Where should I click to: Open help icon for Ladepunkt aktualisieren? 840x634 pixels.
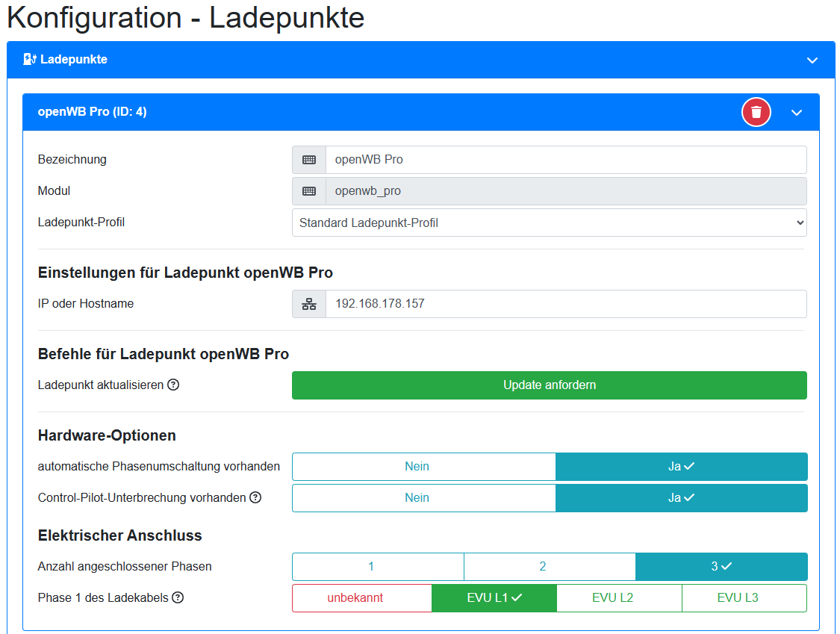click(173, 385)
